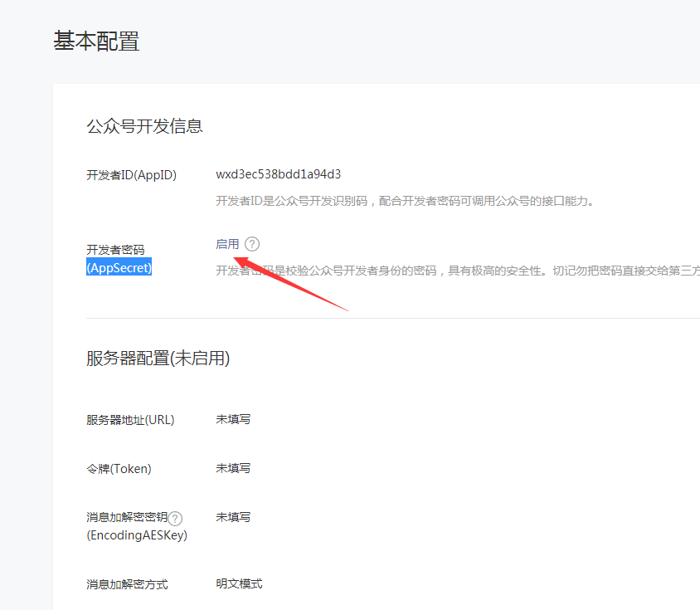
Task: Click 未填写 next to 令牌(Token)
Action: pos(233,469)
